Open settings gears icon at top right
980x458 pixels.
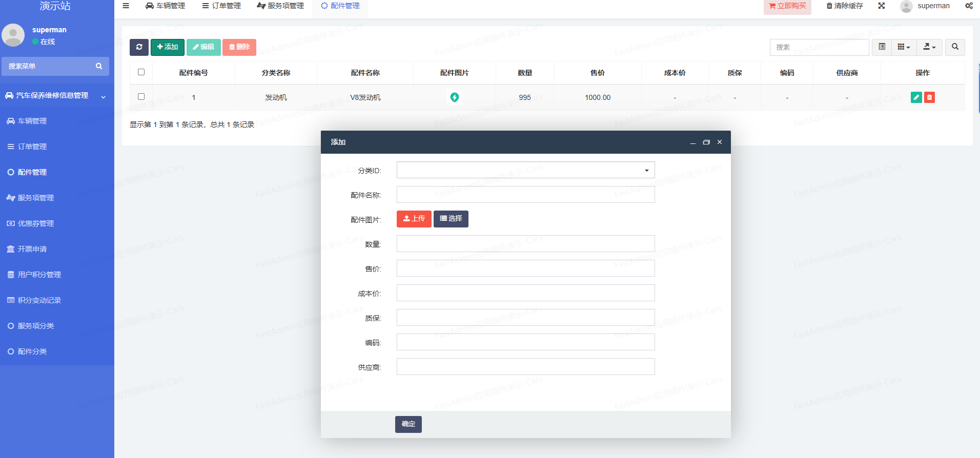tap(969, 6)
